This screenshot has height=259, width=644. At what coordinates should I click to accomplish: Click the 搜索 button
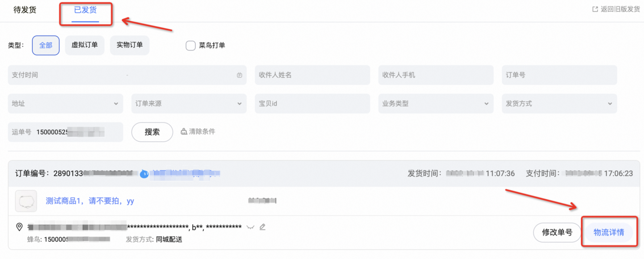coord(152,132)
